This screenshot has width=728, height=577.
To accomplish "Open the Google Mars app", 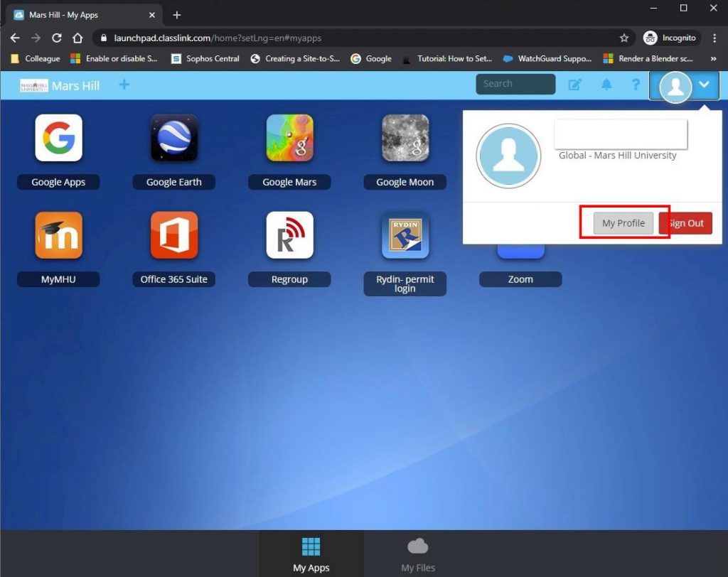I will pyautogui.click(x=289, y=139).
